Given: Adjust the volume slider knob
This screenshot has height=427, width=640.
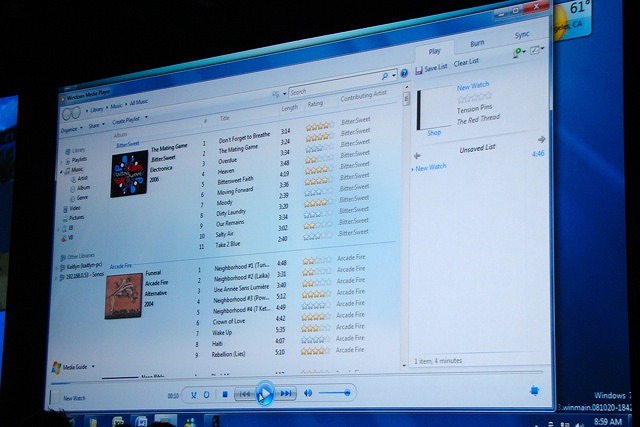Looking at the screenshot, I should click(x=347, y=393).
